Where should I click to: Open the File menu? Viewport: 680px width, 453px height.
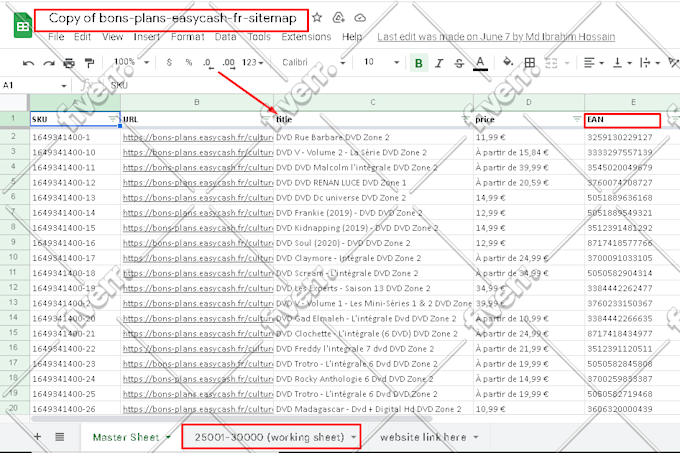click(x=56, y=37)
